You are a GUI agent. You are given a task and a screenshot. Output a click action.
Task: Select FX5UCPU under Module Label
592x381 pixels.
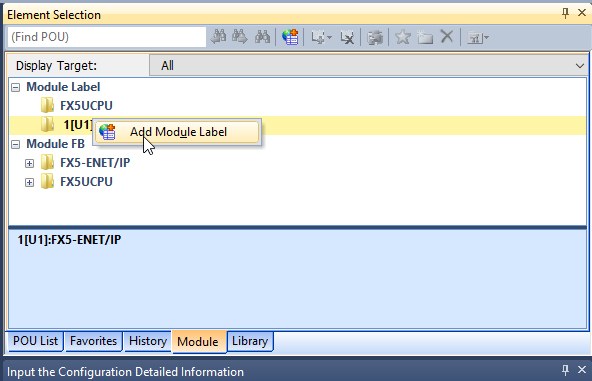86,106
